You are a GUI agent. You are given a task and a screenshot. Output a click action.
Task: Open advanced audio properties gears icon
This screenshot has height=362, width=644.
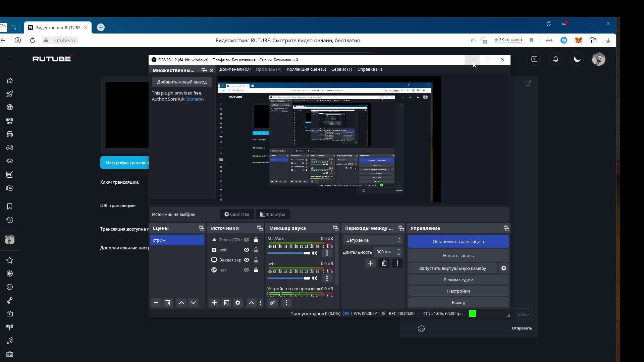(x=273, y=303)
